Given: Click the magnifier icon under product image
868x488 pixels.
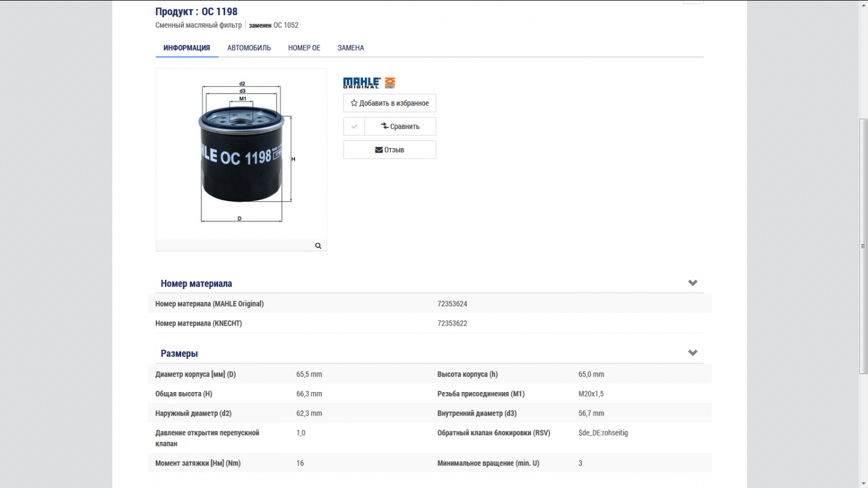Looking at the screenshot, I should tap(318, 246).
